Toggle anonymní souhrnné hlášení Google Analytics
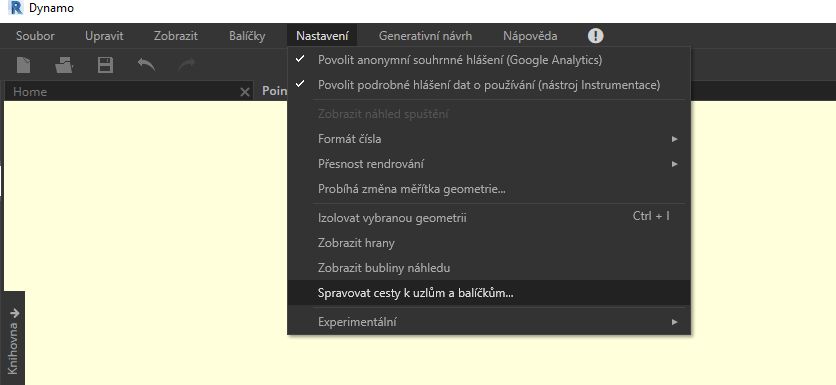This screenshot has width=836, height=385. pos(489,60)
